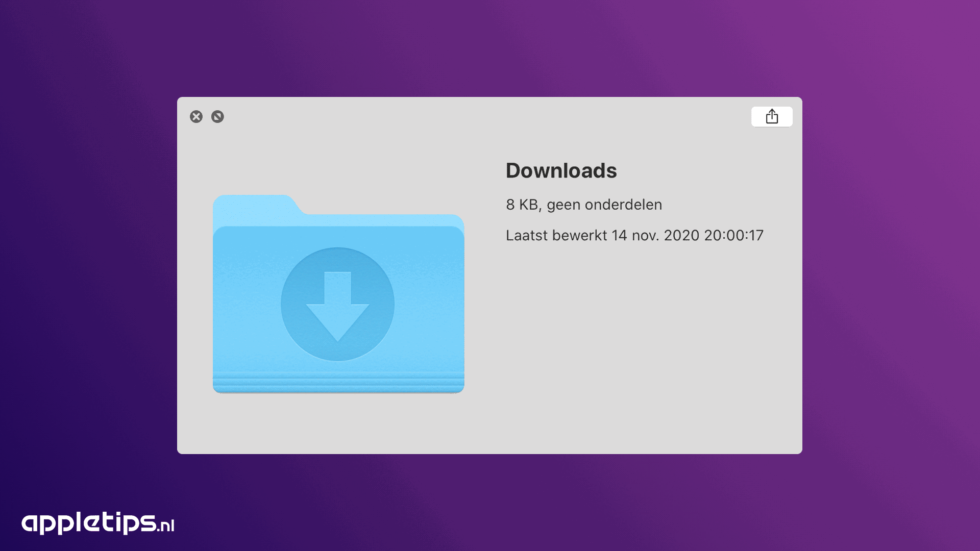
Task: Click the date "14 nov. 2020"
Action: pos(655,235)
